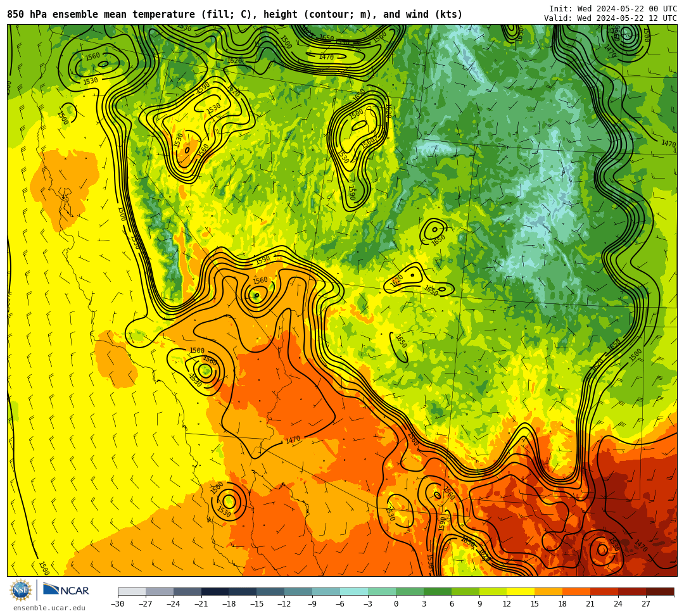This screenshot has width=684, height=616.
Task: Click the Valid: Wed 2024-05-22 12 UTC text
Action: (x=611, y=18)
